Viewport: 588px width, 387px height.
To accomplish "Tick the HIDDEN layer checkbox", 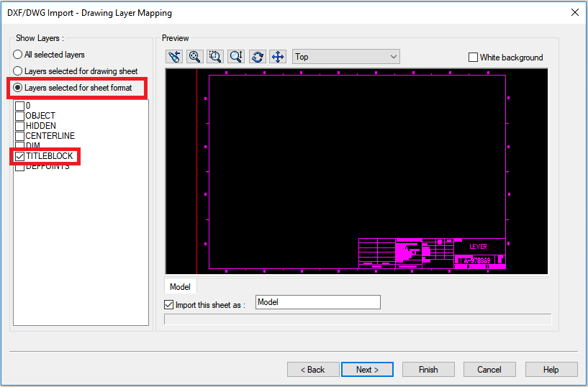I will 20,126.
